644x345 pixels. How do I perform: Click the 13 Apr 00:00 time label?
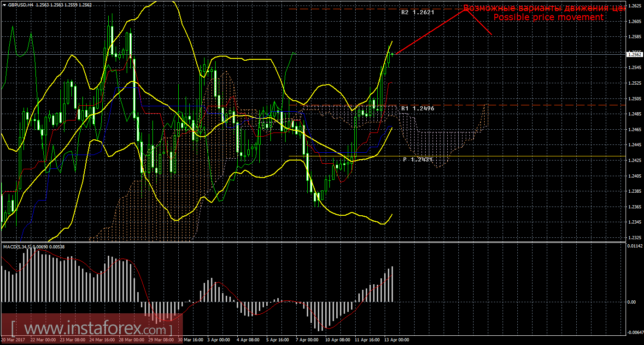click(x=396, y=340)
